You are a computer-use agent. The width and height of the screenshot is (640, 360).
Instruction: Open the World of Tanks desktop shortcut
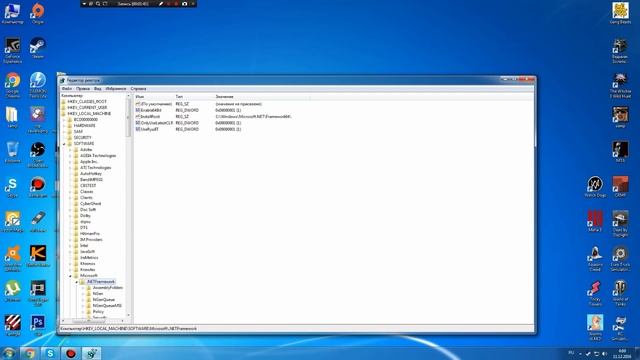click(x=620, y=293)
